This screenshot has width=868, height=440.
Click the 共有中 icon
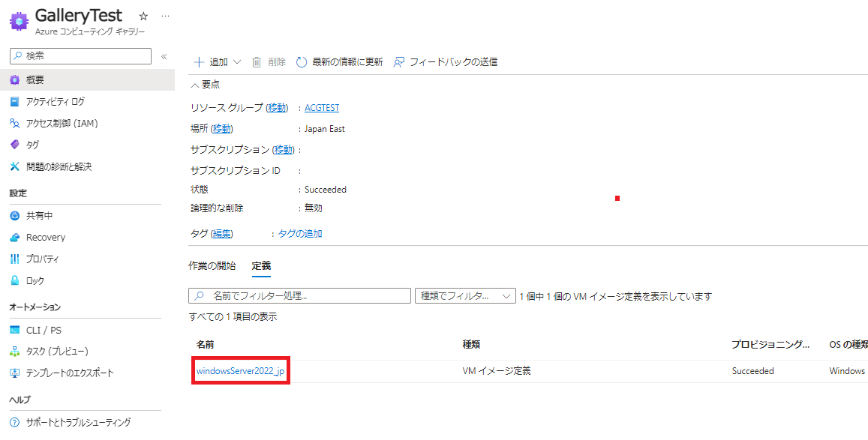click(x=15, y=216)
